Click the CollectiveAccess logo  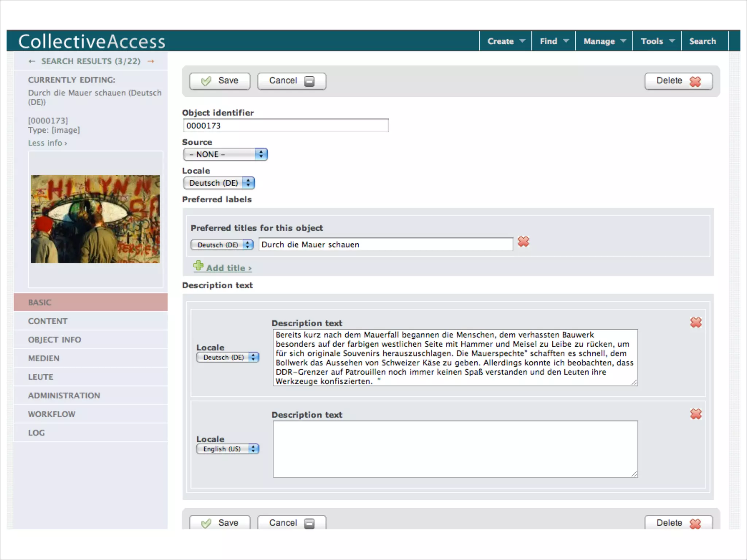tap(92, 41)
